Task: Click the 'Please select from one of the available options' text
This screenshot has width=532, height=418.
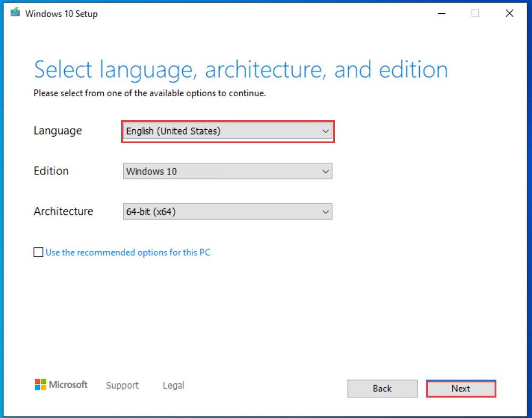Action: (150, 93)
